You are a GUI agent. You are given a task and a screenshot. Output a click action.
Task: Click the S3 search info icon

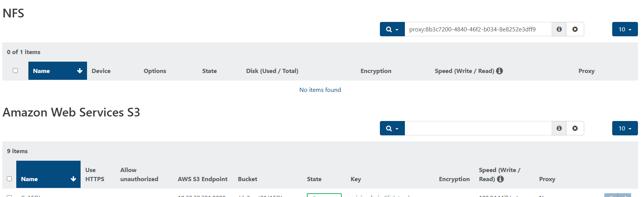(x=559, y=129)
